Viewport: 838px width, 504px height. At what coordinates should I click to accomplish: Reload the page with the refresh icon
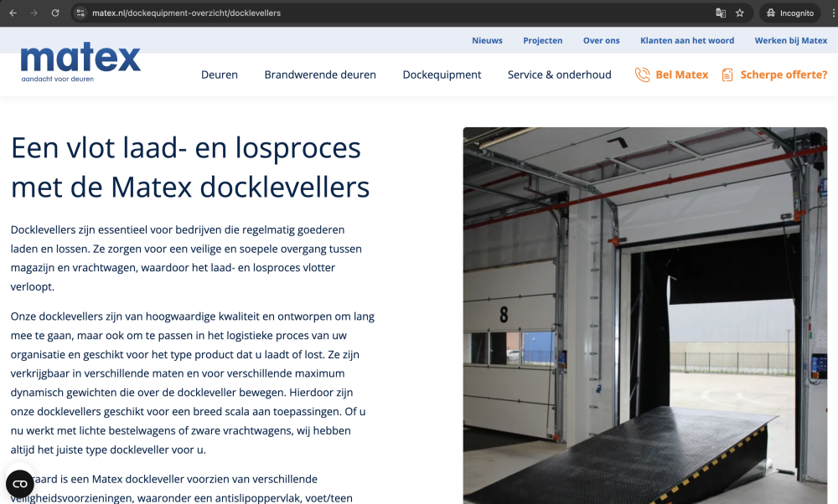[55, 13]
